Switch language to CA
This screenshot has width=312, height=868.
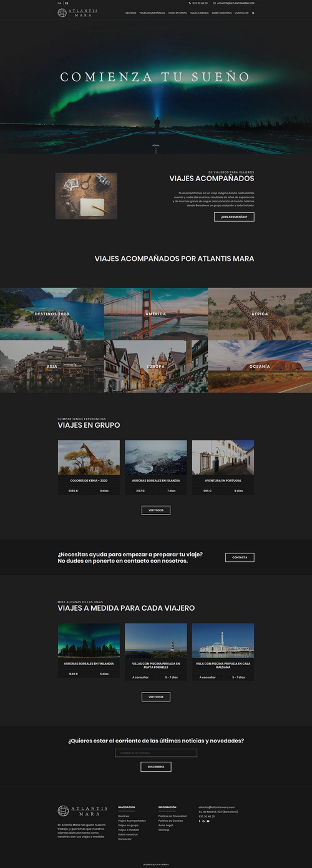[x=59, y=3]
